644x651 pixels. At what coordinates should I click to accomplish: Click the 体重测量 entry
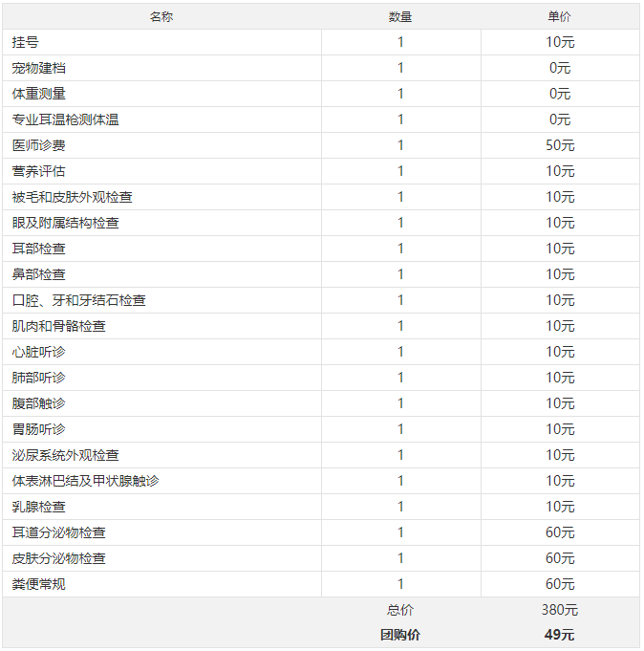[x=38, y=94]
